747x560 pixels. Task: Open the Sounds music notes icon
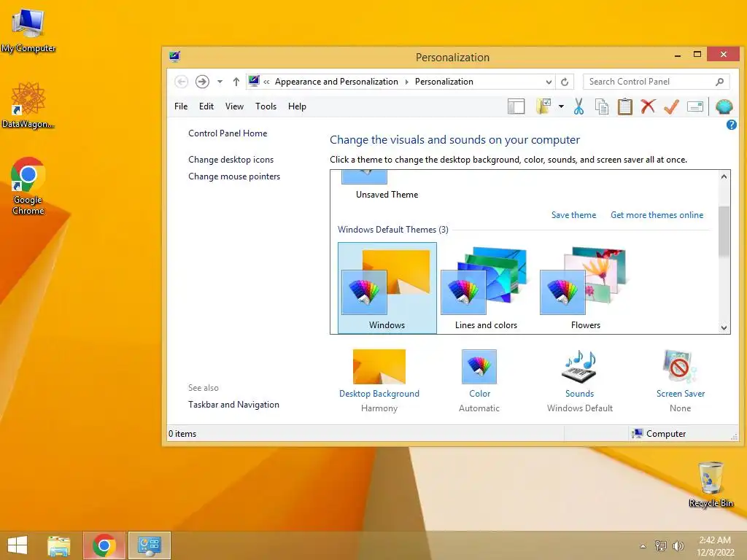click(x=579, y=366)
